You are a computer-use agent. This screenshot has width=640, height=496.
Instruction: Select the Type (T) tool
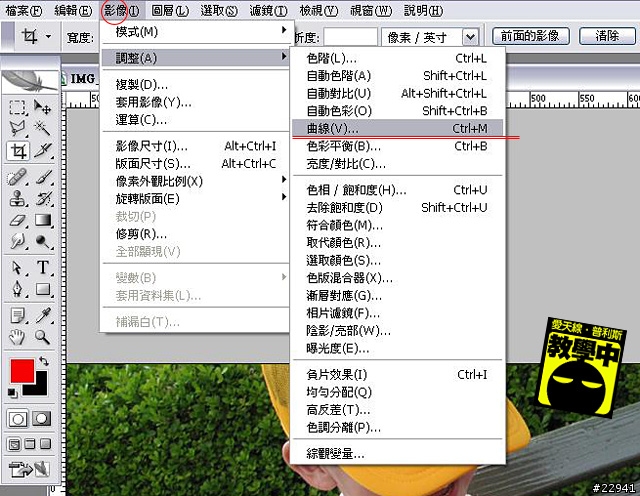pyautogui.click(x=42, y=268)
